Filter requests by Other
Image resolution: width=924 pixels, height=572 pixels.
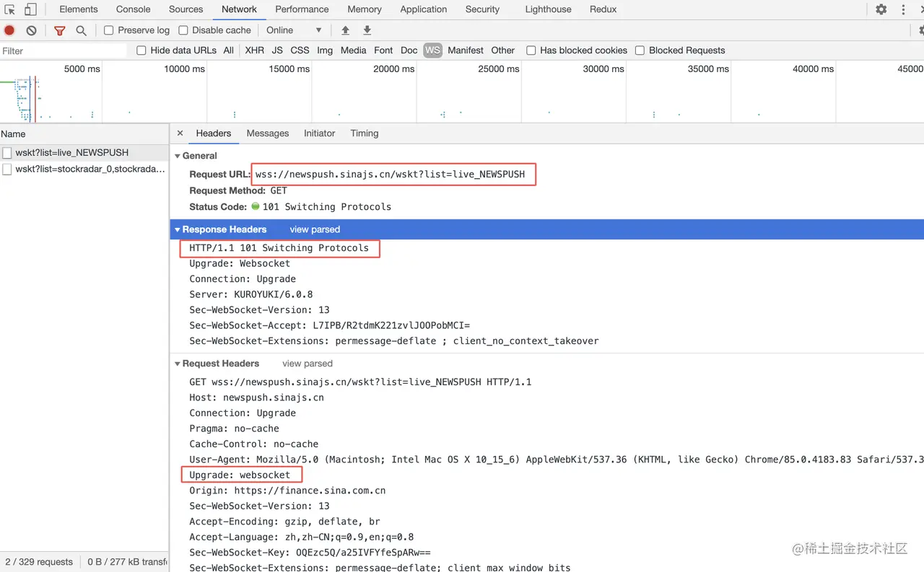[x=502, y=50]
